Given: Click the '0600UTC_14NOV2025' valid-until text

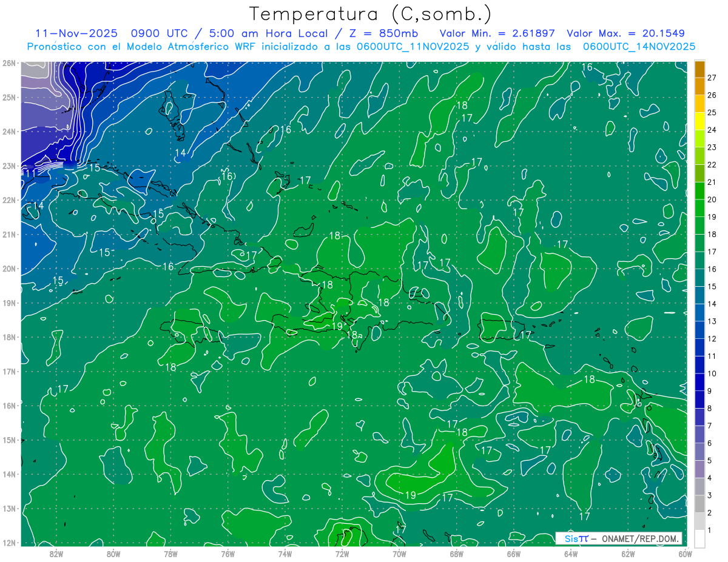Looking at the screenshot, I should [639, 47].
